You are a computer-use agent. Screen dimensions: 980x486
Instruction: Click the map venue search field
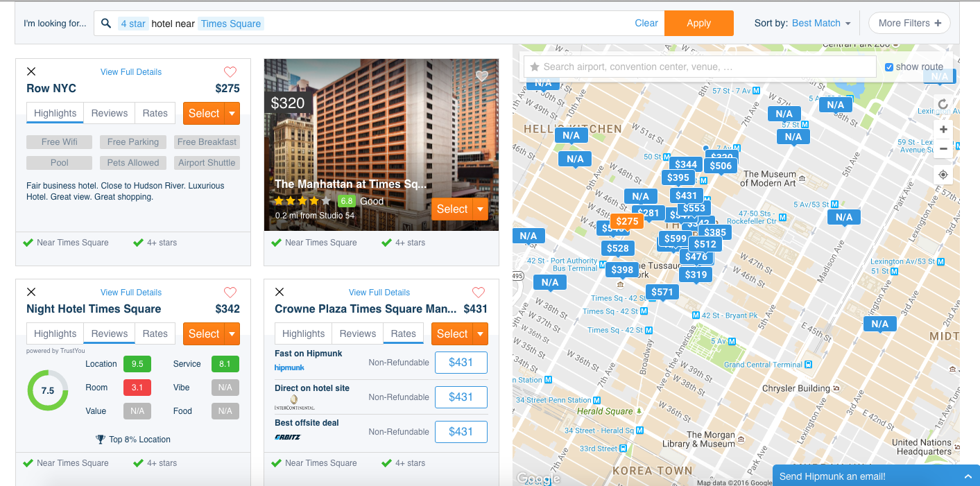700,67
